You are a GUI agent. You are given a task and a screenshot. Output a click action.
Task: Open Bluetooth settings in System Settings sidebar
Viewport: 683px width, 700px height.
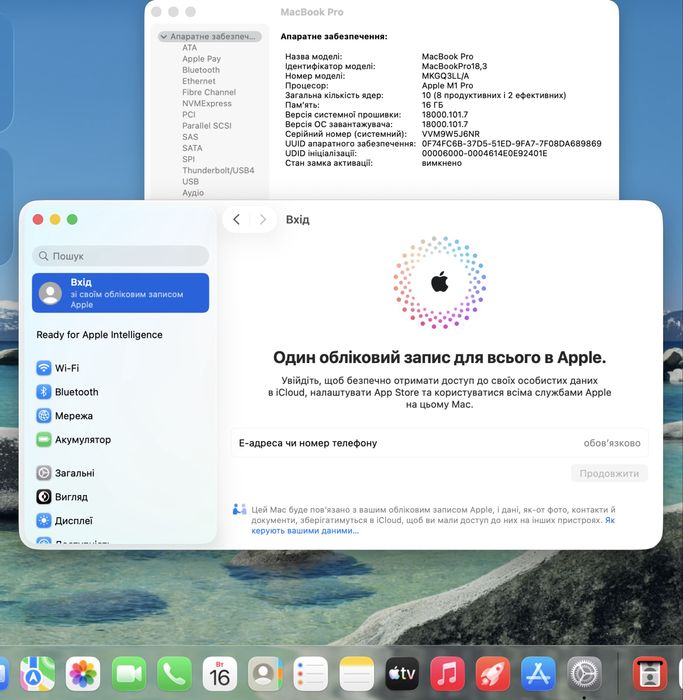pyautogui.click(x=67, y=392)
